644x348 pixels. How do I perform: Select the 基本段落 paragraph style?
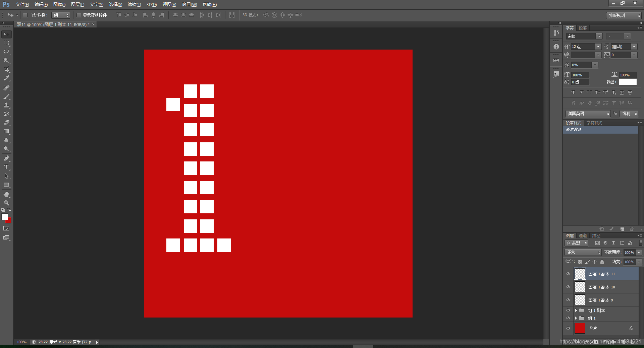(x=601, y=130)
